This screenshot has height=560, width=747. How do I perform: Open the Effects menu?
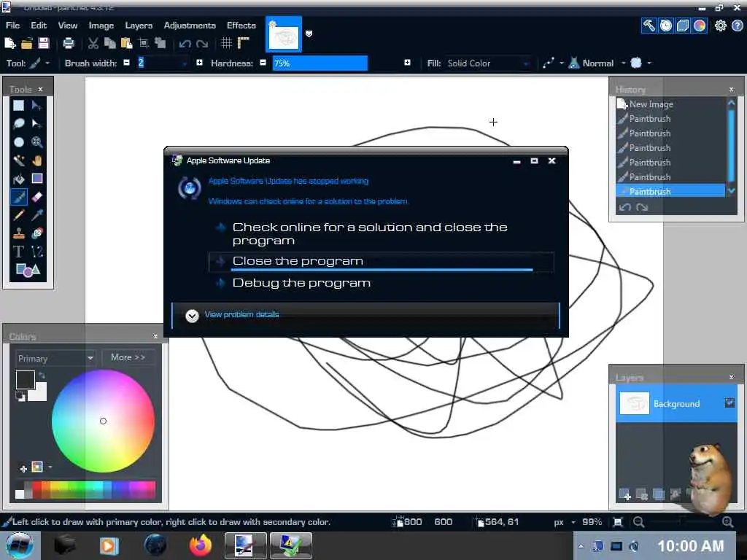click(241, 26)
